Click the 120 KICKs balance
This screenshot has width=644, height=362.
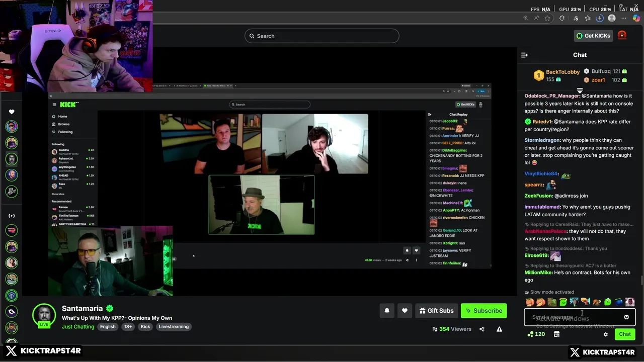536,334
